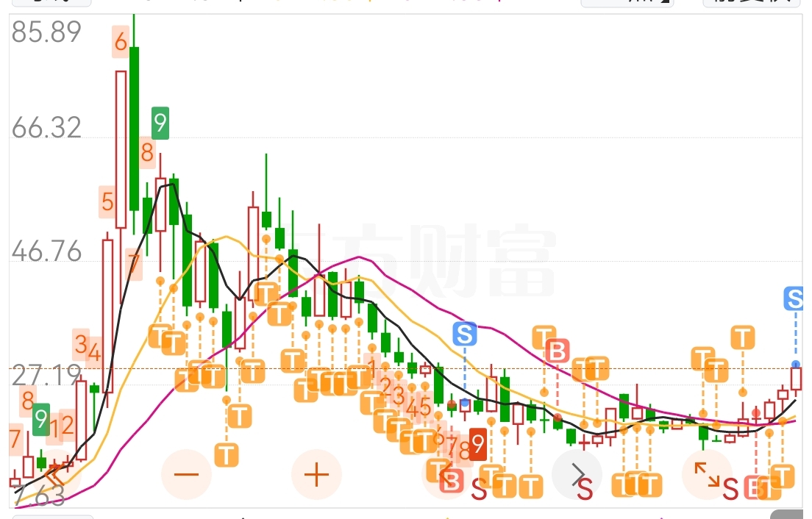This screenshot has width=812, height=519.
Task: Tap the lowest T marker beside minus button
Action: pos(227,455)
